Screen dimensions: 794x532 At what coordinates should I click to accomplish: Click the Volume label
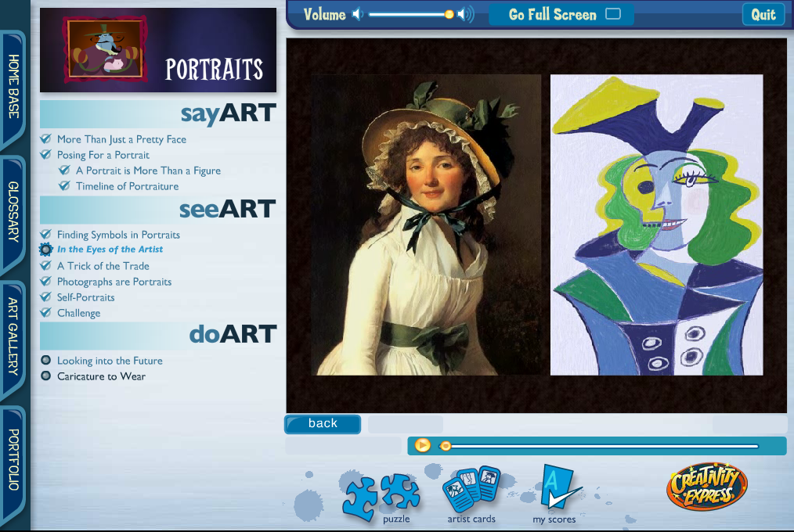click(x=325, y=14)
